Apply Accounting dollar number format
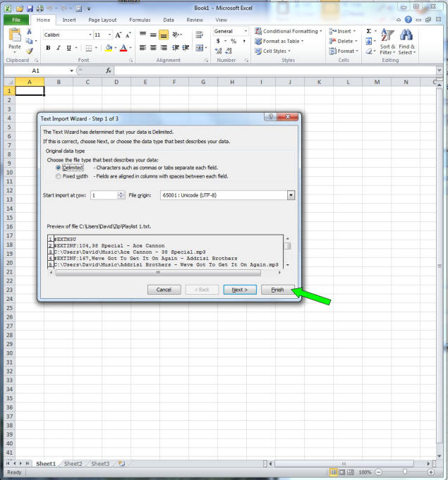 point(218,41)
